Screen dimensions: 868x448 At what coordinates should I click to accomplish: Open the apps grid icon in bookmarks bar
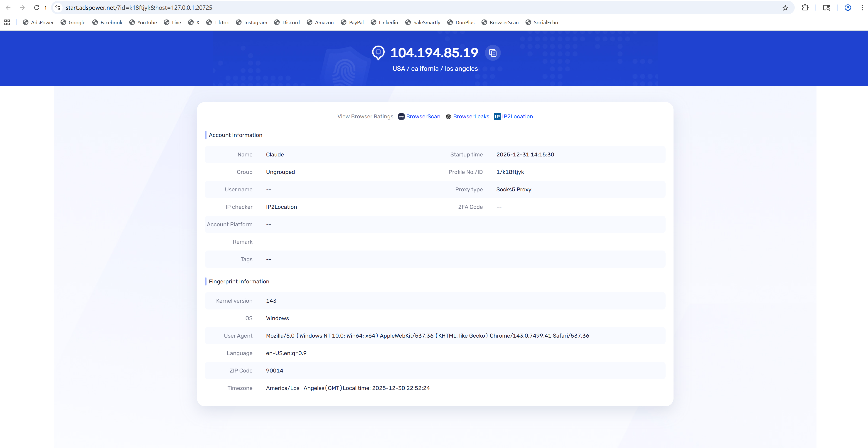7,22
